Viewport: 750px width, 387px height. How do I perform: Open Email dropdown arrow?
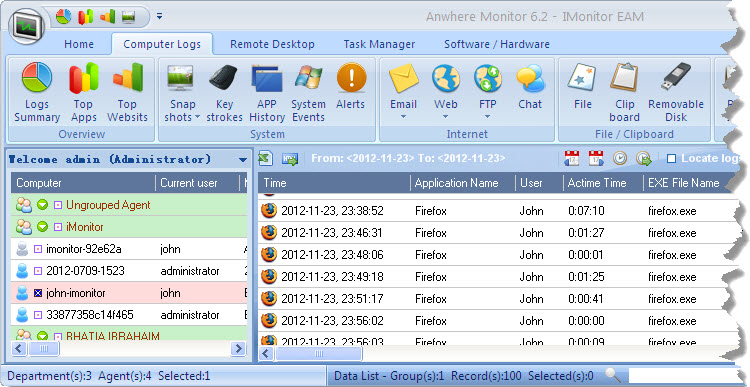pyautogui.click(x=403, y=116)
